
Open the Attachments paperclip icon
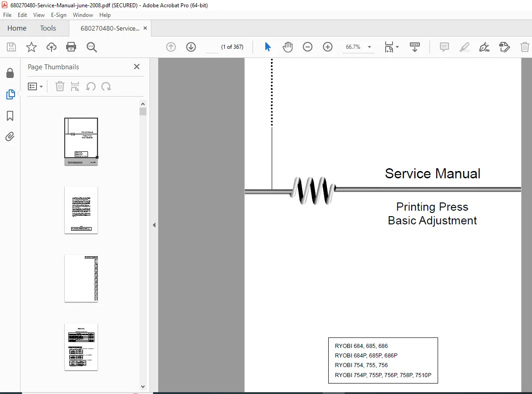10,137
